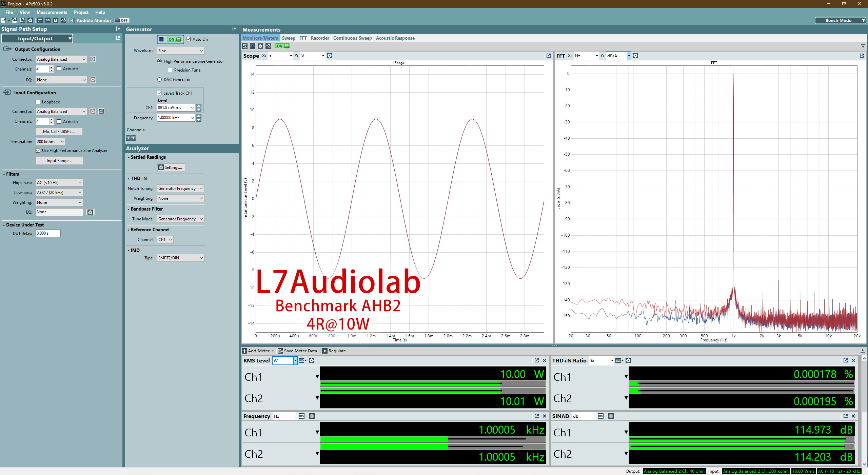This screenshot has width=868, height=475.
Task: Open the Low-pass AES17 (20 kHz) dropdown
Action: tap(59, 193)
